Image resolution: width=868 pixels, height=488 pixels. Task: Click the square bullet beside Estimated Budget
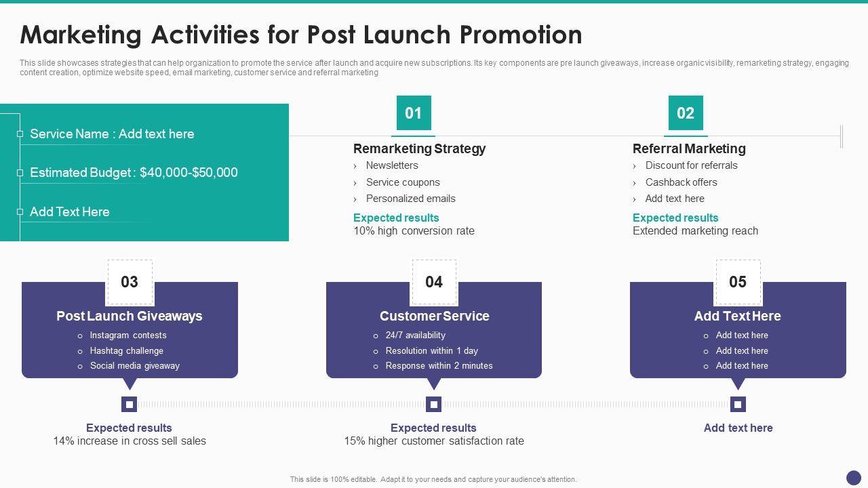point(20,173)
